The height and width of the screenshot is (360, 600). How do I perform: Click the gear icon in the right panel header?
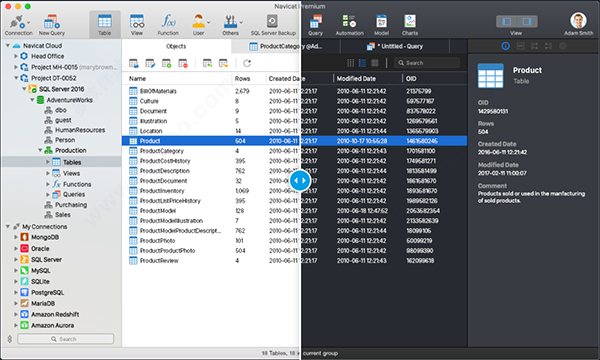(x=562, y=46)
